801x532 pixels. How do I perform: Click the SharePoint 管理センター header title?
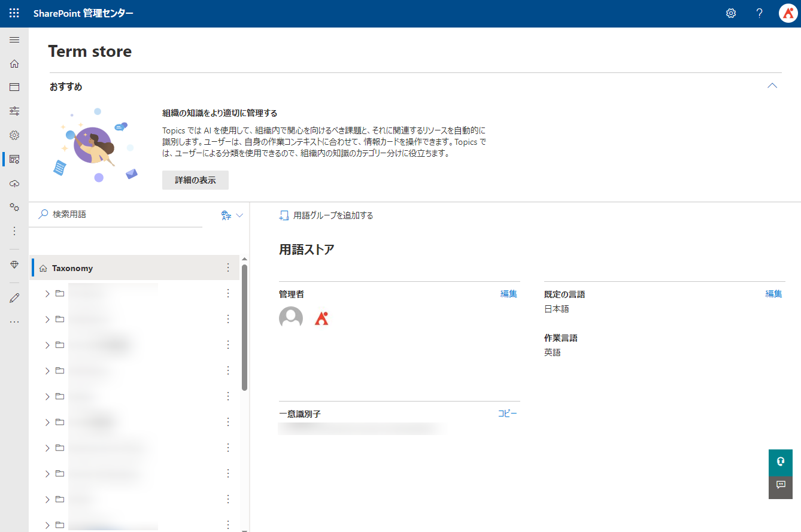point(83,13)
